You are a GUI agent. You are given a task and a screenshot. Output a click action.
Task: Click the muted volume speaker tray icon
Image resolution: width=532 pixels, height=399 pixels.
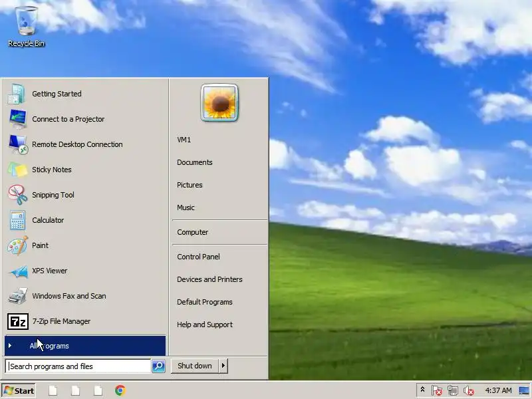click(469, 390)
